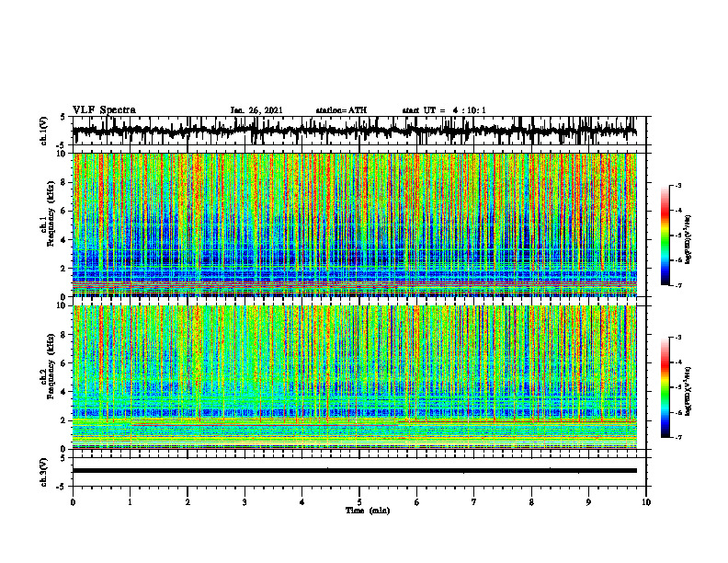This screenshot has width=728, height=563.
Task: Click the log(PSD) label beside ch.1 colorbar
Action: tap(688, 239)
